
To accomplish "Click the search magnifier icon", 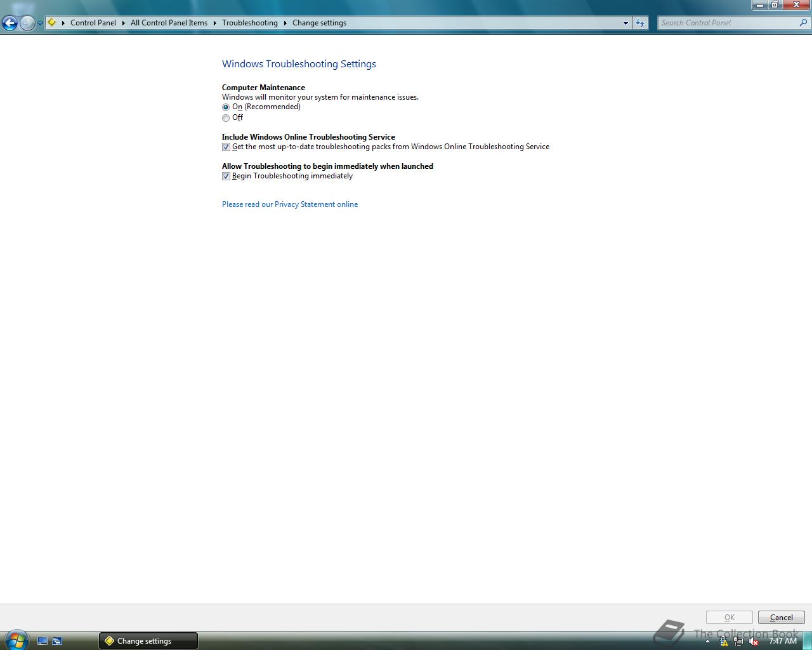I will coord(804,23).
